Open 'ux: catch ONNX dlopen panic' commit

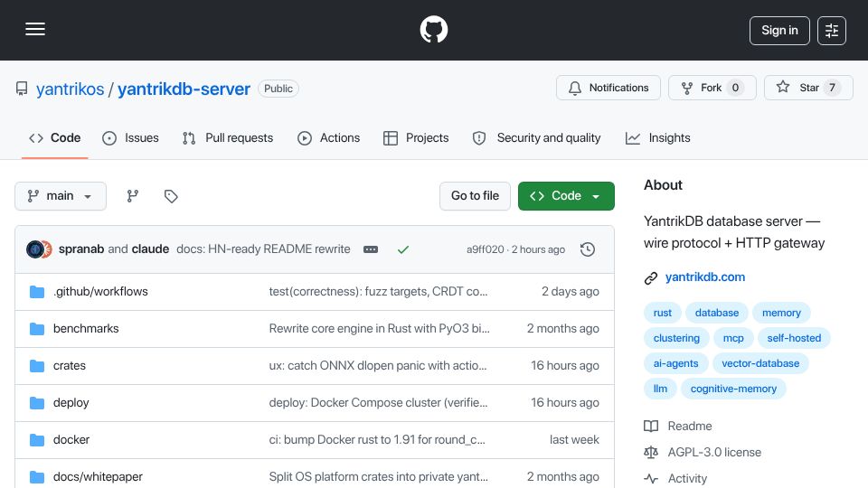point(378,366)
